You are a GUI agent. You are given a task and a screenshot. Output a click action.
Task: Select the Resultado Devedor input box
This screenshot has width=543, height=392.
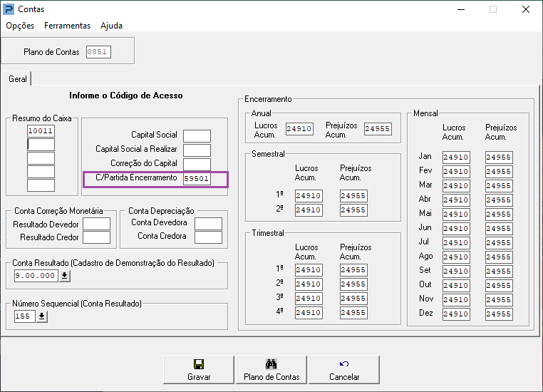pos(96,224)
